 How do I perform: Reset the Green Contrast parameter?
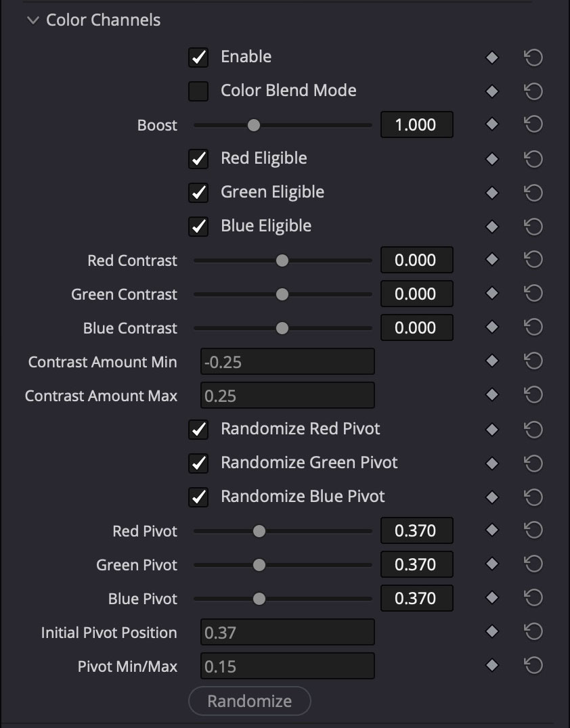[533, 294]
